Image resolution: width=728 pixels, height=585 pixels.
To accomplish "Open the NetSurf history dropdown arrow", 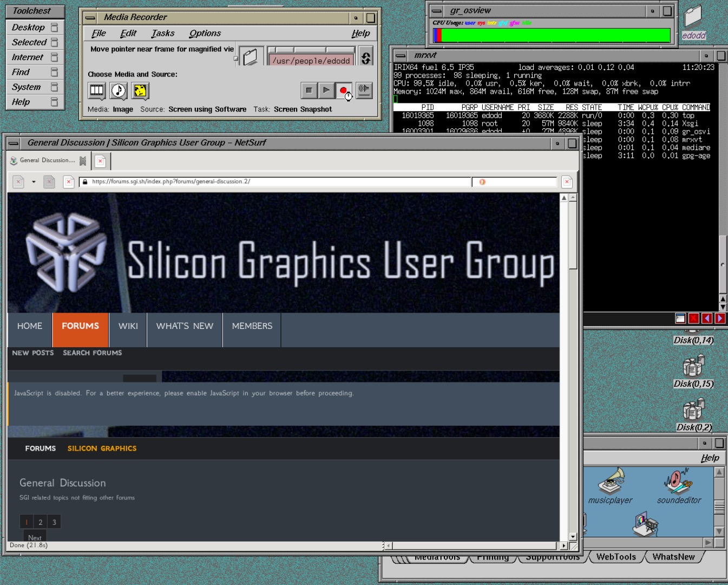I will pos(34,182).
